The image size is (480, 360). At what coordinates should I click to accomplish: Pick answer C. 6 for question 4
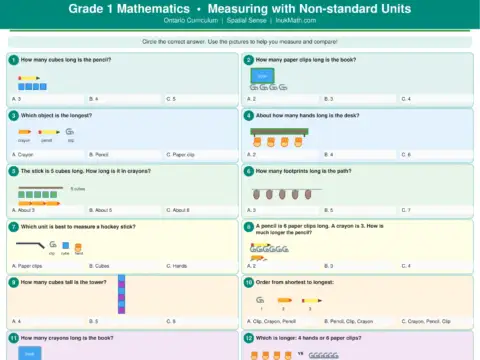[x=436, y=155]
